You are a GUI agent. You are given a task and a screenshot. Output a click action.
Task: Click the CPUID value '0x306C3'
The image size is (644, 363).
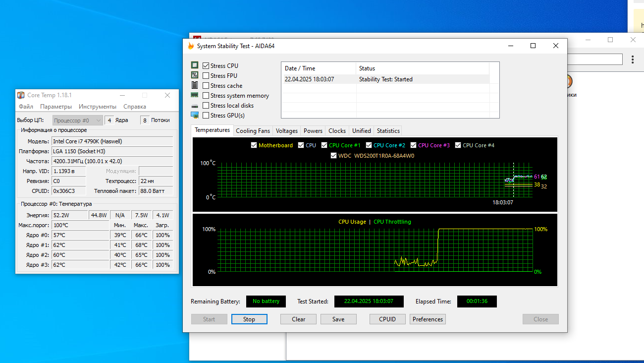point(69,191)
